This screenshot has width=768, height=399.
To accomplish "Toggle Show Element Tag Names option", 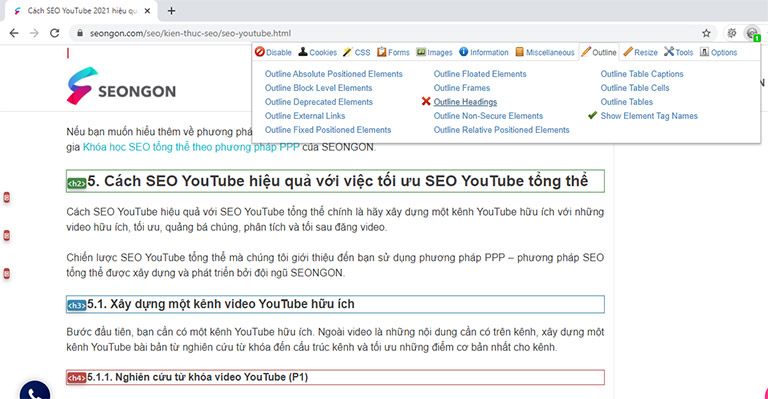I will pos(649,116).
